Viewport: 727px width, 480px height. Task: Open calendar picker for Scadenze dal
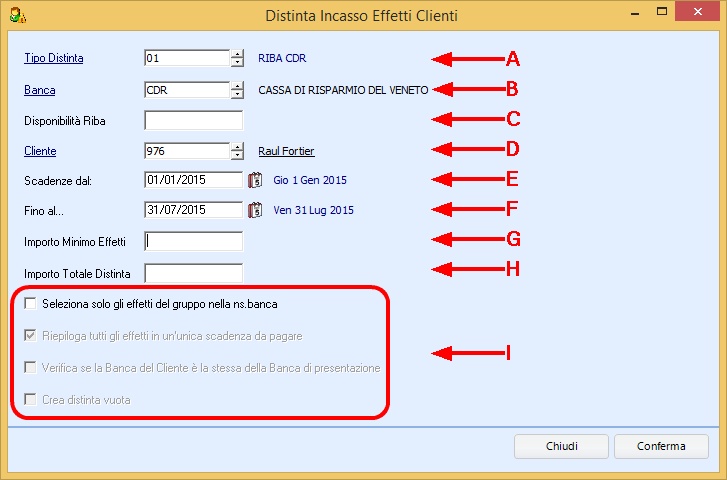tap(254, 181)
